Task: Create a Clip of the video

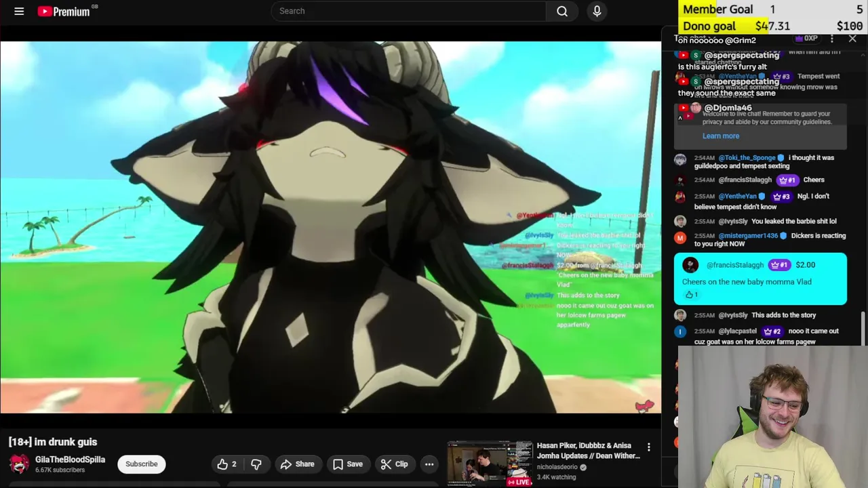Action: coord(394,464)
